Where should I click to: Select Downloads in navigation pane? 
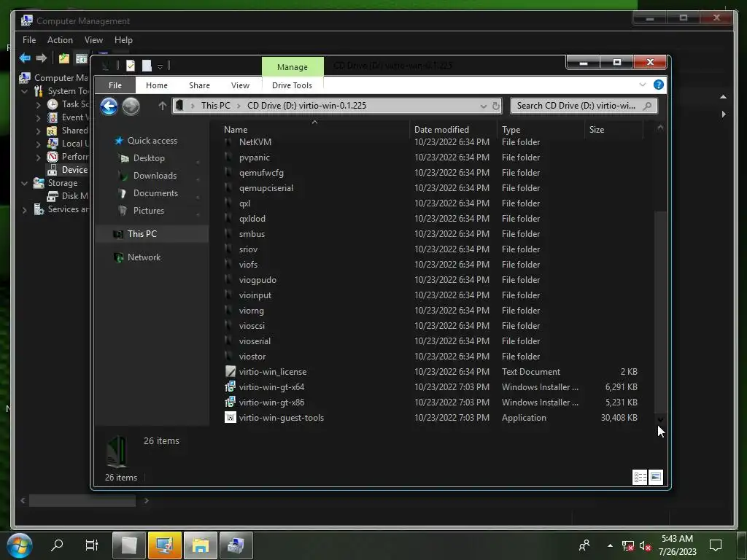pyautogui.click(x=155, y=176)
